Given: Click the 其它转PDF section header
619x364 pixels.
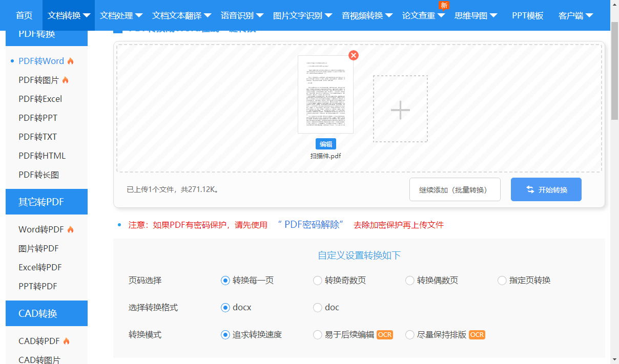Looking at the screenshot, I should click(47, 202).
